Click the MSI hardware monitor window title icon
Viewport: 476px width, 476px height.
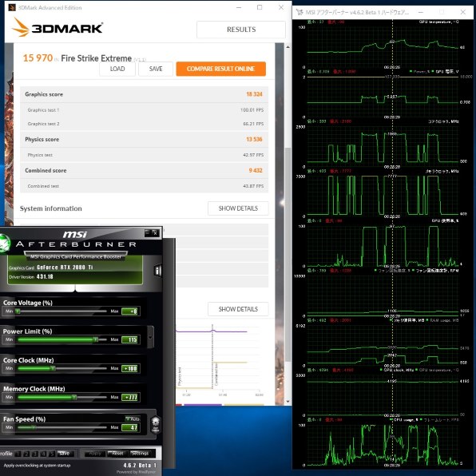click(x=299, y=12)
